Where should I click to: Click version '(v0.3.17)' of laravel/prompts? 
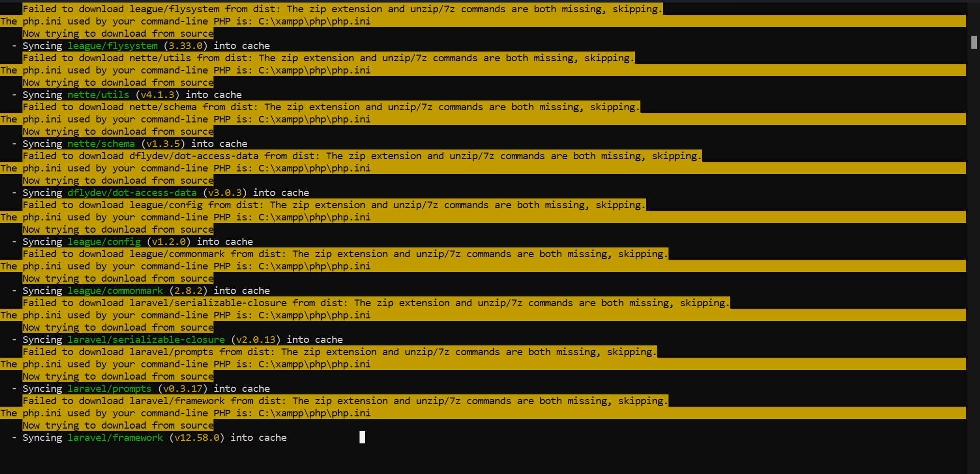click(x=183, y=389)
